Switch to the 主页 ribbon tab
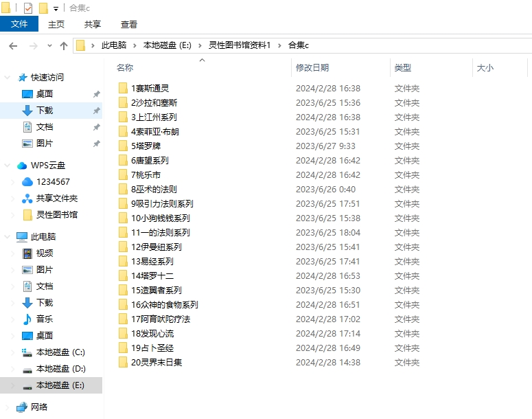This screenshot has width=532, height=419. 56,25
